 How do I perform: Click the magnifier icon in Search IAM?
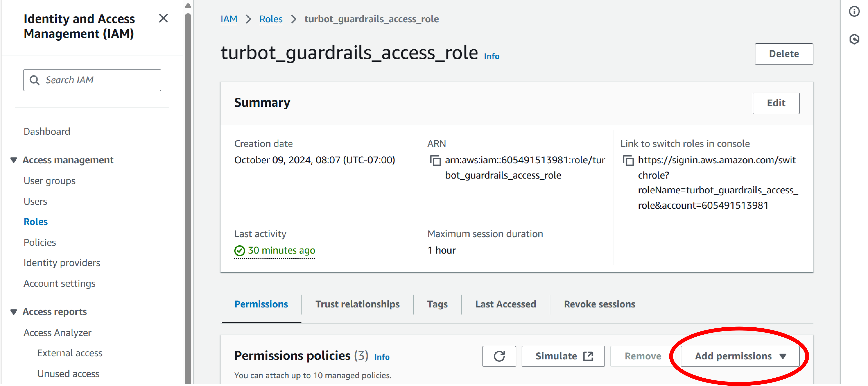35,80
